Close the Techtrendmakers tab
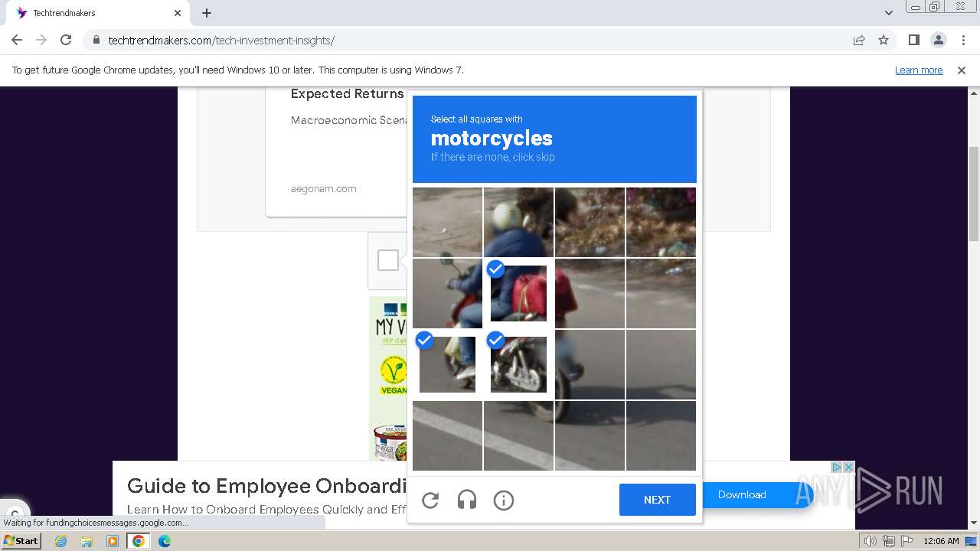The height and width of the screenshot is (551, 980). pyautogui.click(x=178, y=13)
